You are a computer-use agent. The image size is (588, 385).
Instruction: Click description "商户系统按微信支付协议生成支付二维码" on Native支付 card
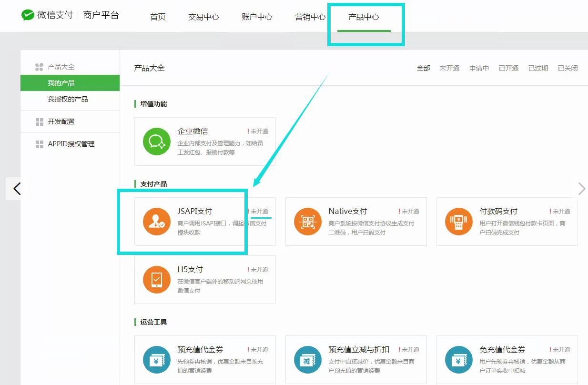(372, 228)
